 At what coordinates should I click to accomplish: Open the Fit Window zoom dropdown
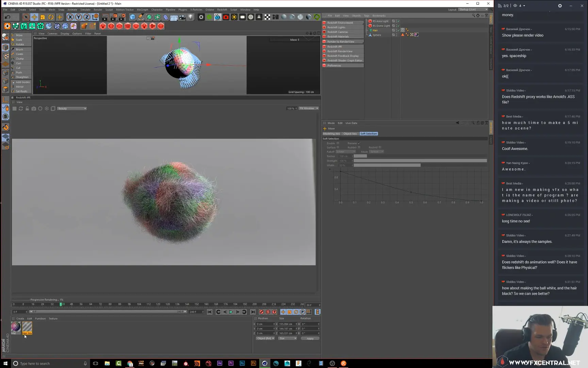(309, 108)
